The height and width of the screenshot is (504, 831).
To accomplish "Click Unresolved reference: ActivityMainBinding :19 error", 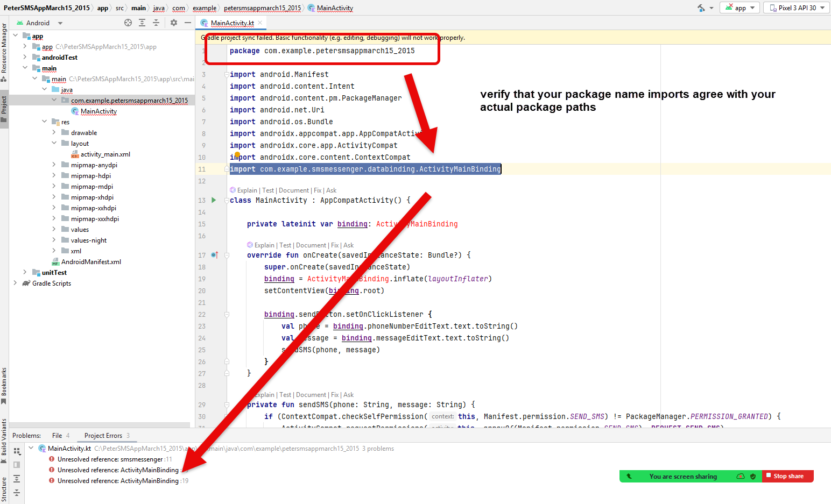I will (x=118, y=481).
